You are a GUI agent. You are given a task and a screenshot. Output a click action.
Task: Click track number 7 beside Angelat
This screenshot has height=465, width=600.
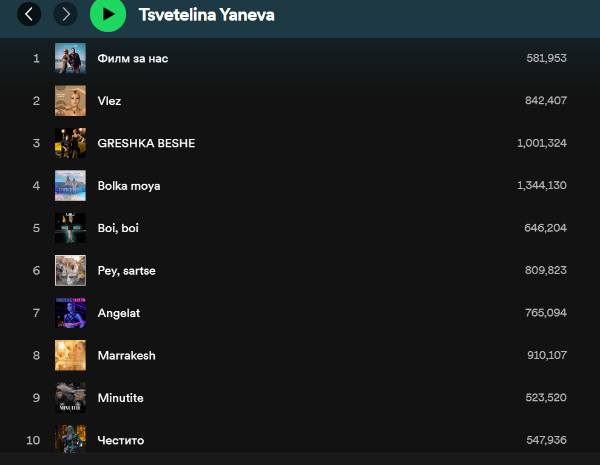click(x=36, y=313)
